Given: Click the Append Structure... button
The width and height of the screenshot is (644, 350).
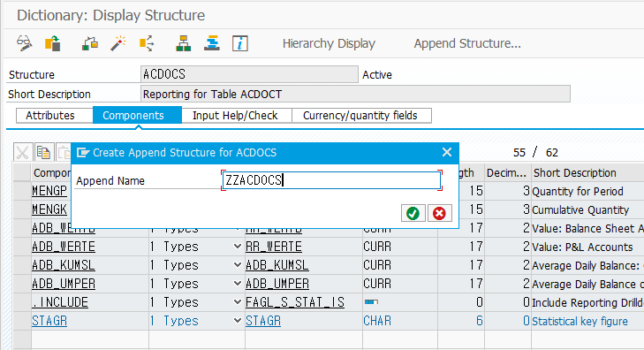Looking at the screenshot, I should (467, 43).
